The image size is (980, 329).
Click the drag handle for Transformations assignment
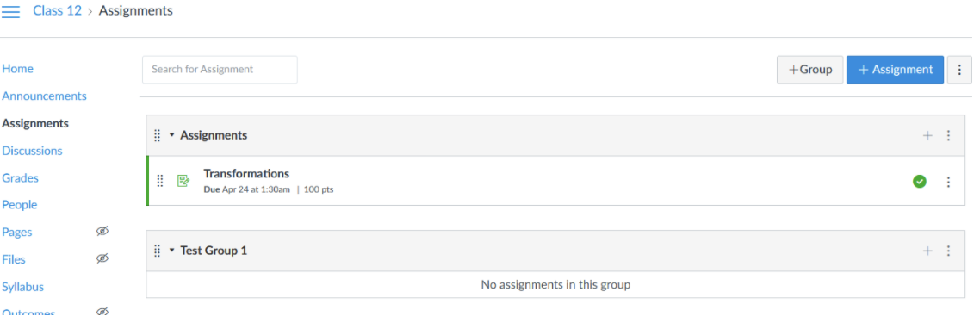(x=160, y=181)
